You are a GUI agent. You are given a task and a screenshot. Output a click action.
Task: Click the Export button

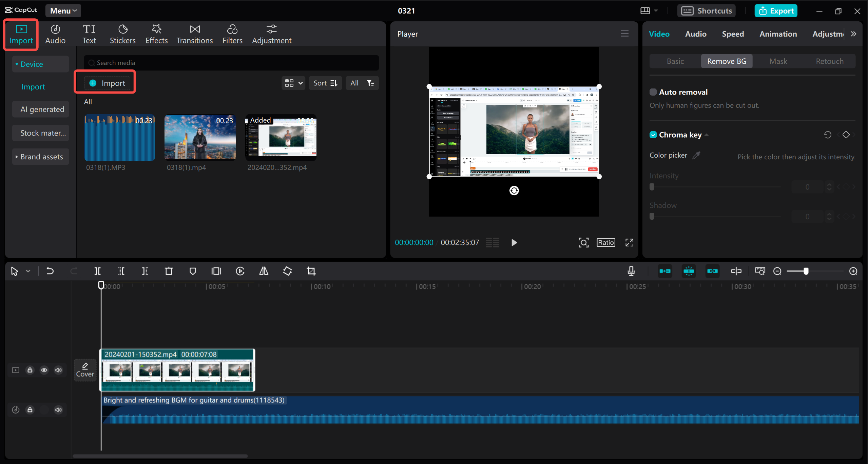point(776,11)
